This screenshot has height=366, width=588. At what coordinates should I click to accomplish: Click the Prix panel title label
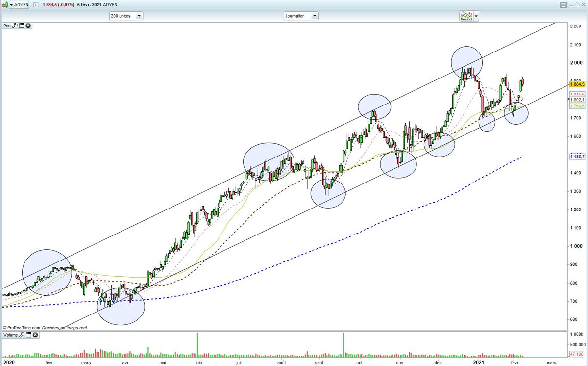point(7,25)
